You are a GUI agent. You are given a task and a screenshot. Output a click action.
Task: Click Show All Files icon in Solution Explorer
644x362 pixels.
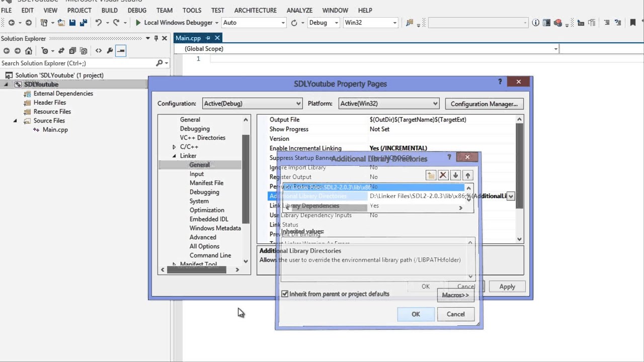click(x=84, y=51)
